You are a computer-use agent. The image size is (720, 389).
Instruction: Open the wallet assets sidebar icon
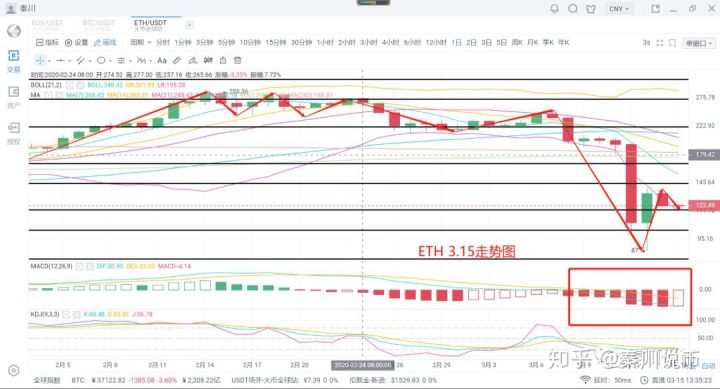coord(14,96)
